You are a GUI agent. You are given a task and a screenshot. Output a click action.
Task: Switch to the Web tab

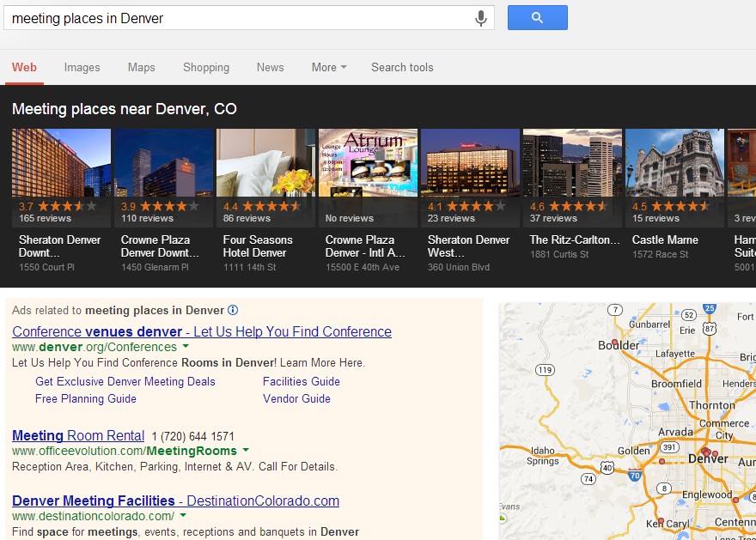(24, 68)
